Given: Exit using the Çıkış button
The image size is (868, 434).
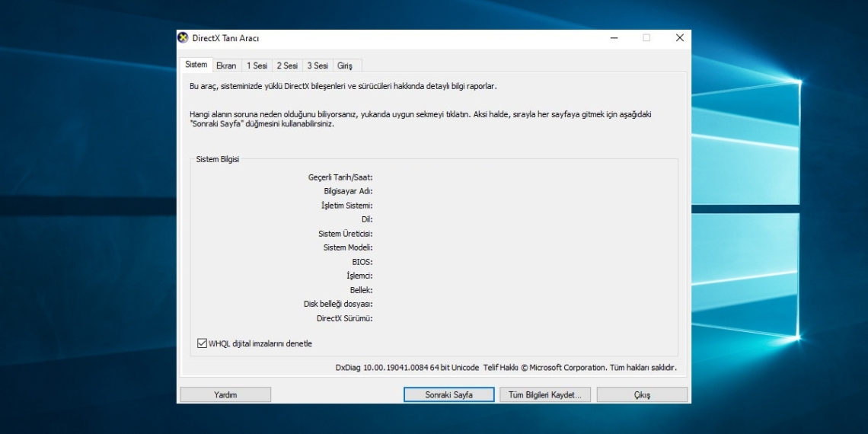Looking at the screenshot, I should pyautogui.click(x=642, y=395).
